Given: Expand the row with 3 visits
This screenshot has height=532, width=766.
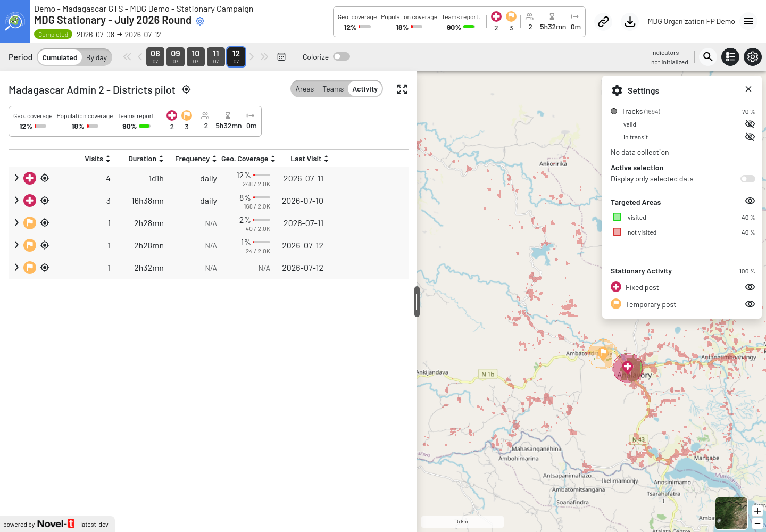Looking at the screenshot, I should coord(16,201).
